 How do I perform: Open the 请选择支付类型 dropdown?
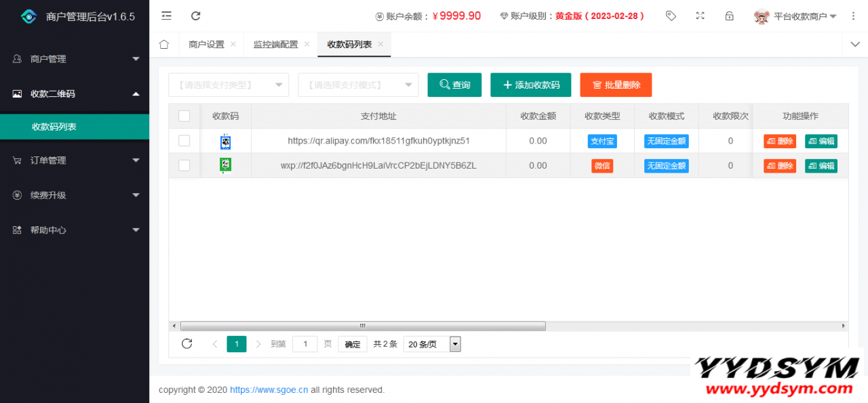229,85
